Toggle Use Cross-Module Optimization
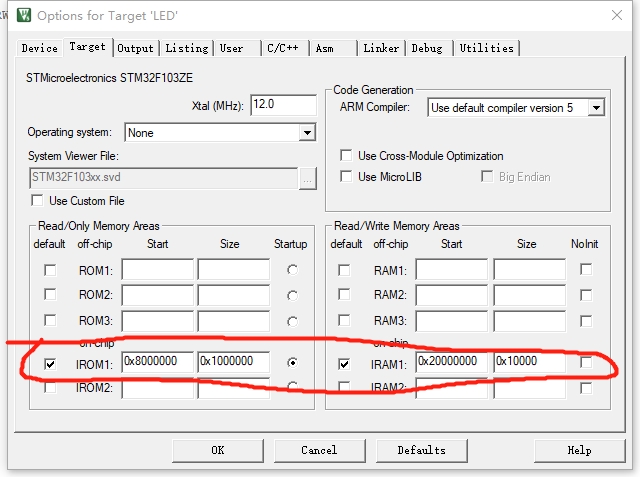 [346, 156]
